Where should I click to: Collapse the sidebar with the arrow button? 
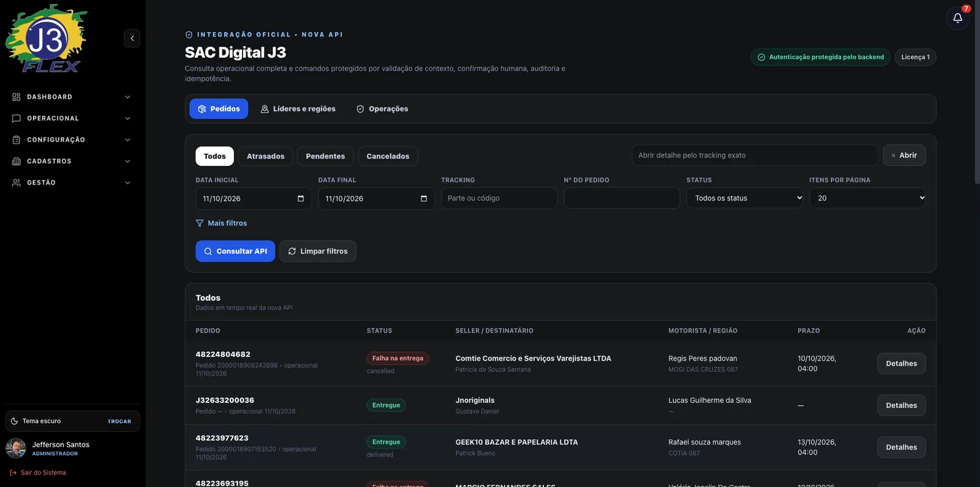132,38
